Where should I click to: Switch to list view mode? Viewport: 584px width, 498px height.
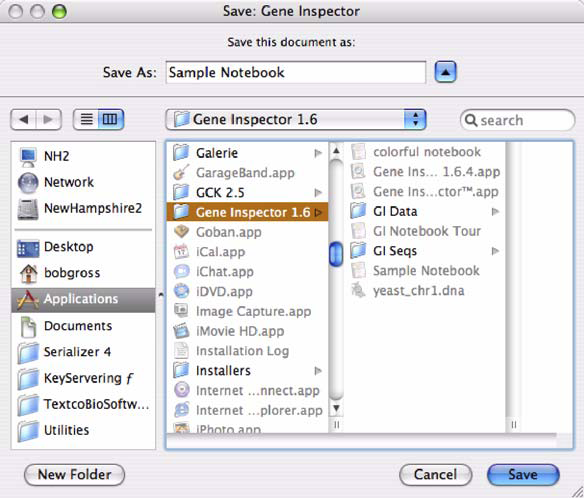point(86,120)
